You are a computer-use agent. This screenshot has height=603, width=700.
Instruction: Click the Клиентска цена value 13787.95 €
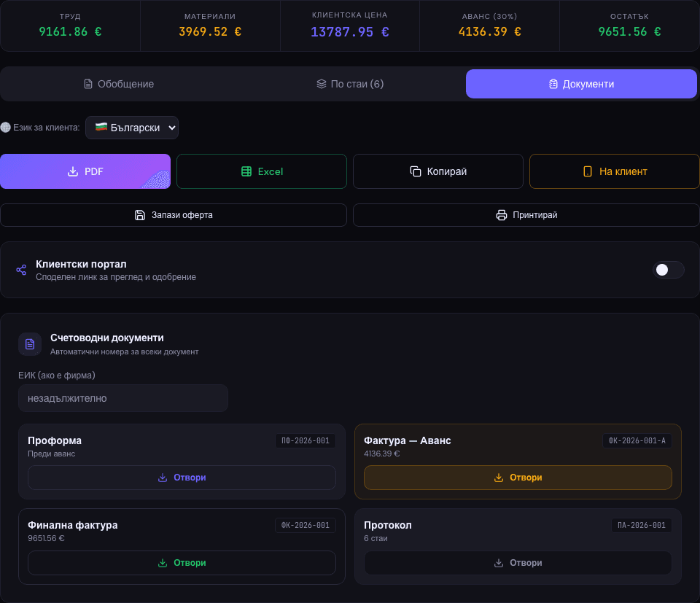pyautogui.click(x=349, y=31)
